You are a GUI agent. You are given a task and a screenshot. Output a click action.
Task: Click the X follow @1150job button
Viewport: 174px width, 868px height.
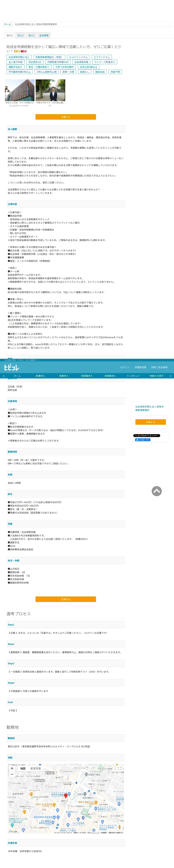tap(147, 436)
